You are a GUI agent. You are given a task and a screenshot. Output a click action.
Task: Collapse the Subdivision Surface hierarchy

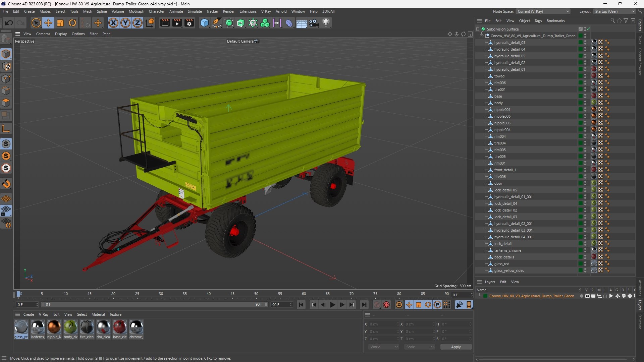[478, 29]
